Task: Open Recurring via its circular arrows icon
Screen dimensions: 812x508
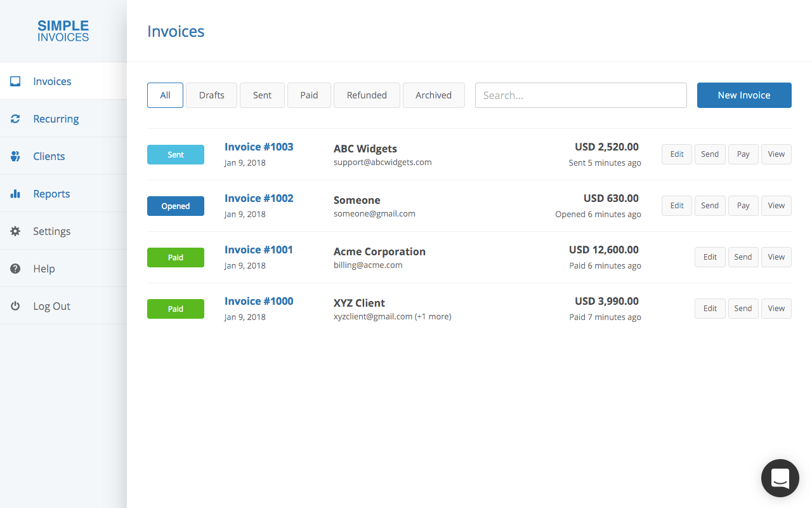Action: [15, 118]
